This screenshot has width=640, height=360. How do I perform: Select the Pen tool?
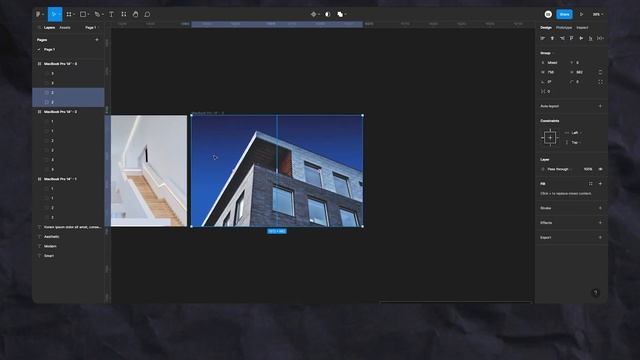(98, 14)
